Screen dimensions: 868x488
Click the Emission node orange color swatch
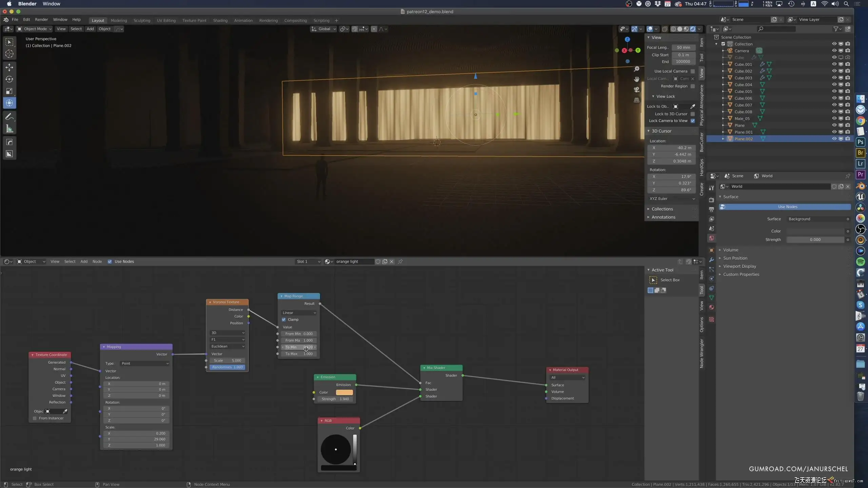pos(344,392)
